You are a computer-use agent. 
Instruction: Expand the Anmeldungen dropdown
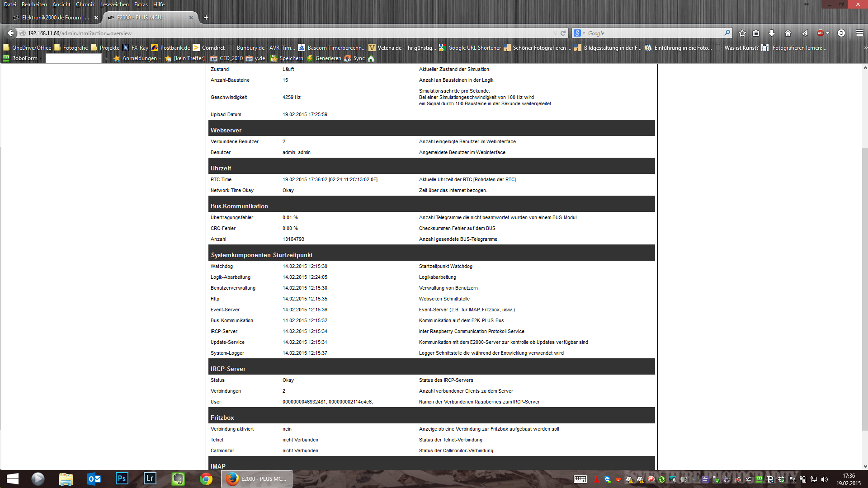click(160, 58)
